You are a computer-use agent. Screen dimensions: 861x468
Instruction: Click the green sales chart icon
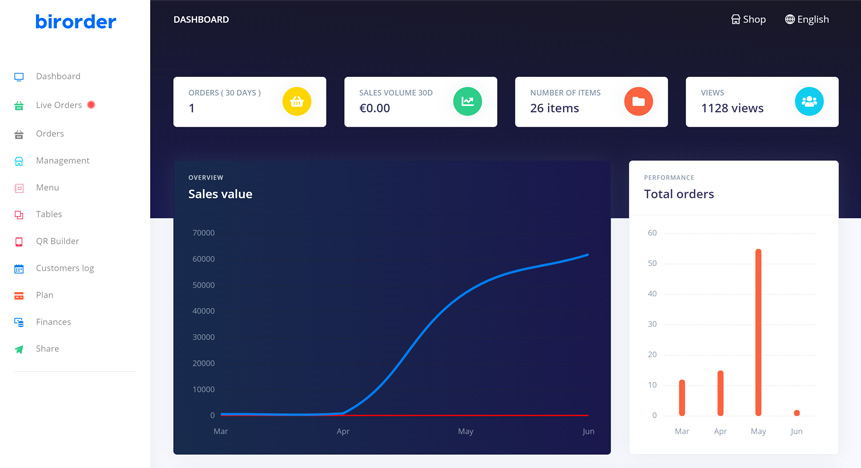pyautogui.click(x=467, y=101)
